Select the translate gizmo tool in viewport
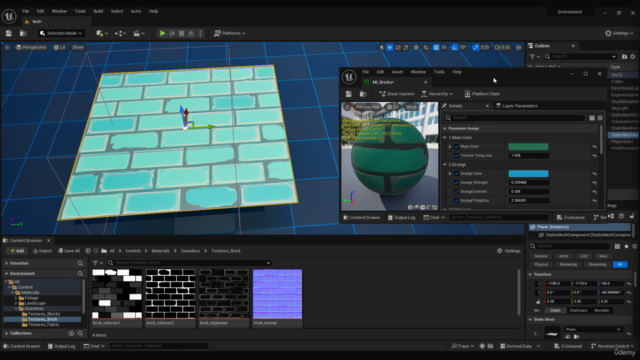This screenshot has width=640, height=360. pyautogui.click(x=390, y=47)
